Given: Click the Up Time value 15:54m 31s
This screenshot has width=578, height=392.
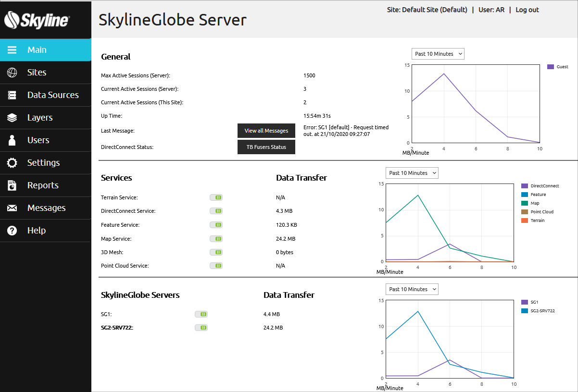Looking at the screenshot, I should (317, 116).
